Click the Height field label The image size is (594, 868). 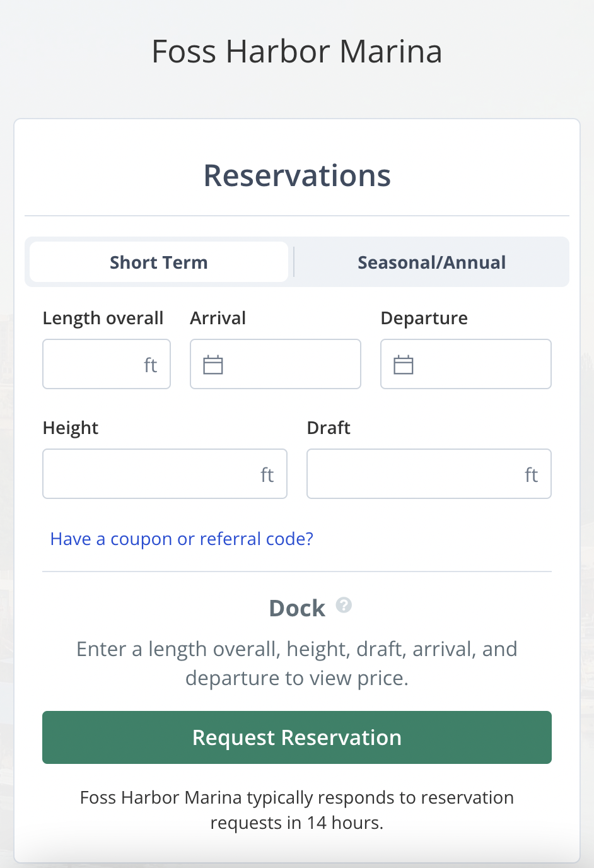(x=71, y=428)
